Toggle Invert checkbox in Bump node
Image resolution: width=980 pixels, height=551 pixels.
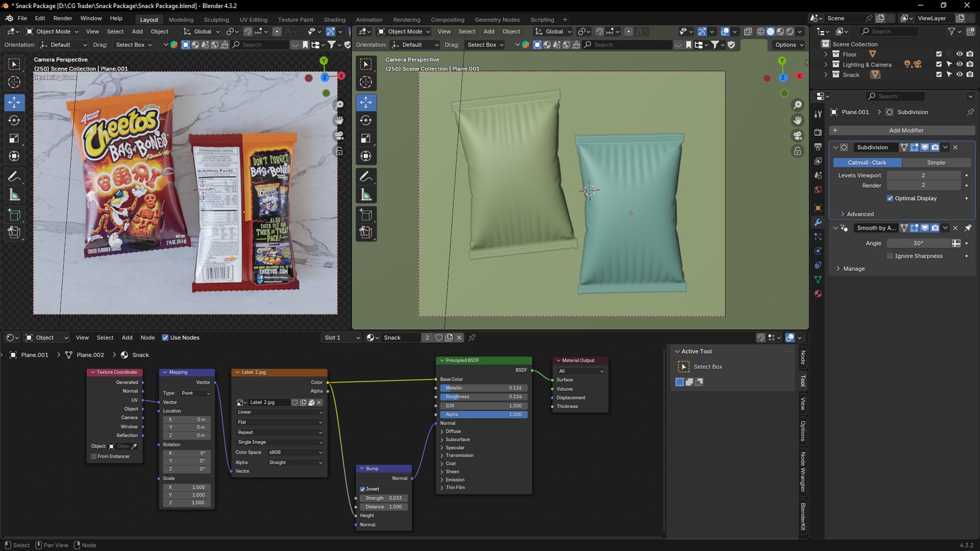point(362,489)
